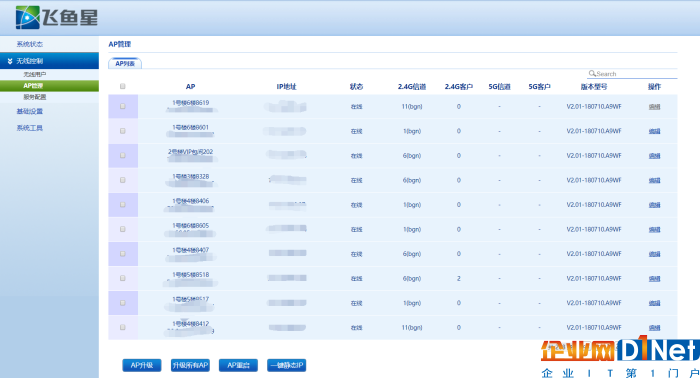Check the box for AP 2号楼/IP电话202
The height and width of the screenshot is (378, 700).
(x=123, y=156)
